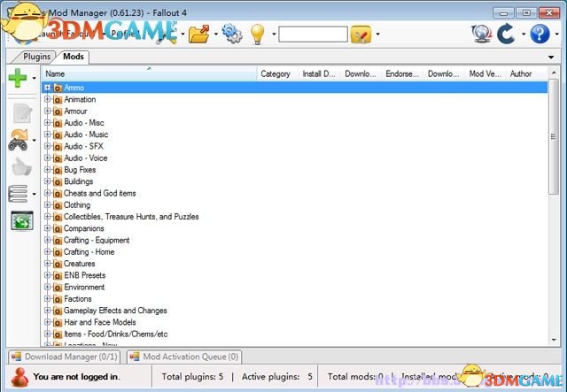Click the gamepad mod activation icon
Image resolution: width=567 pixels, height=392 pixels.
18,140
